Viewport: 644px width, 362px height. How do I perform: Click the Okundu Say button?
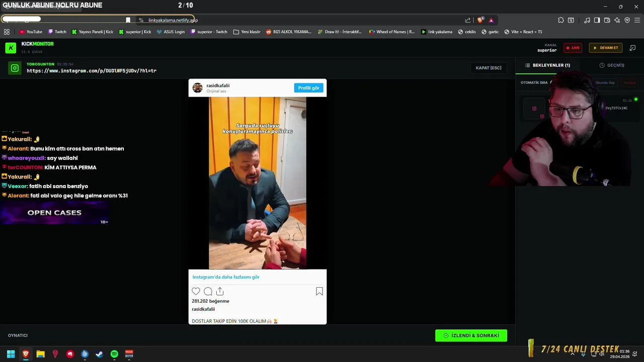click(605, 82)
